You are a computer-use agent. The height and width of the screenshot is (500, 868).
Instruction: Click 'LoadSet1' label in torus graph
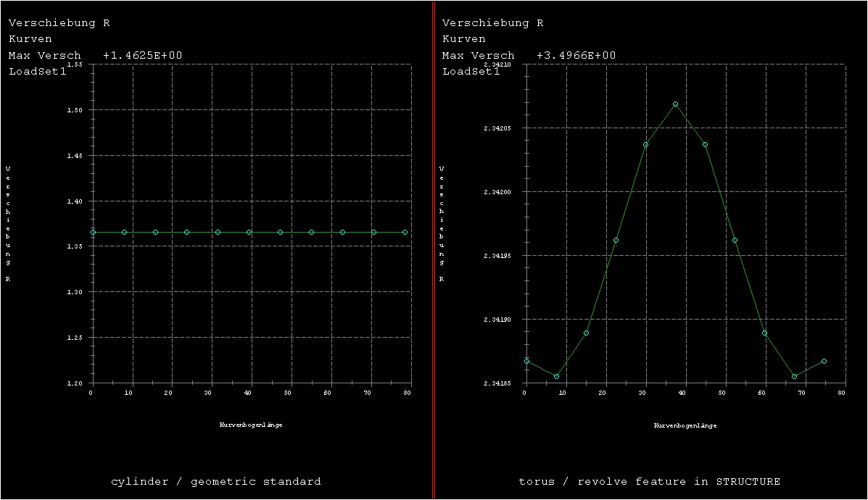471,71
